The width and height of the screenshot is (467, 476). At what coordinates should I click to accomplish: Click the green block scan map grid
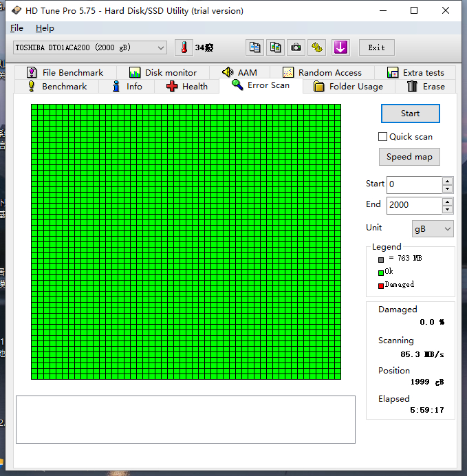pyautogui.click(x=186, y=241)
